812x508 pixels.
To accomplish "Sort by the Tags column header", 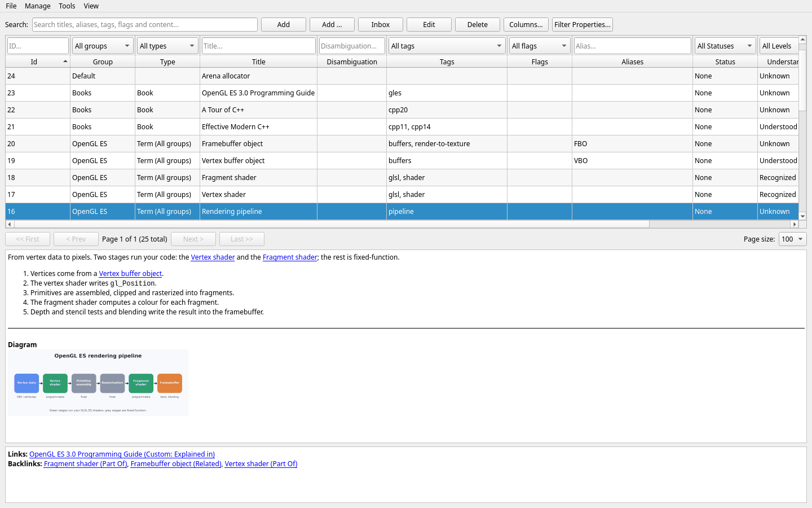I will pos(447,62).
